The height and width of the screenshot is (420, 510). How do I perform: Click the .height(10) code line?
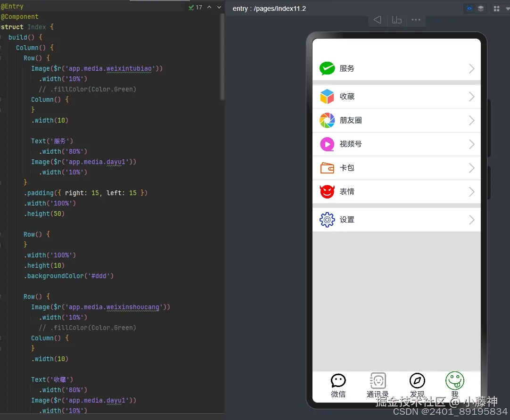click(44, 265)
